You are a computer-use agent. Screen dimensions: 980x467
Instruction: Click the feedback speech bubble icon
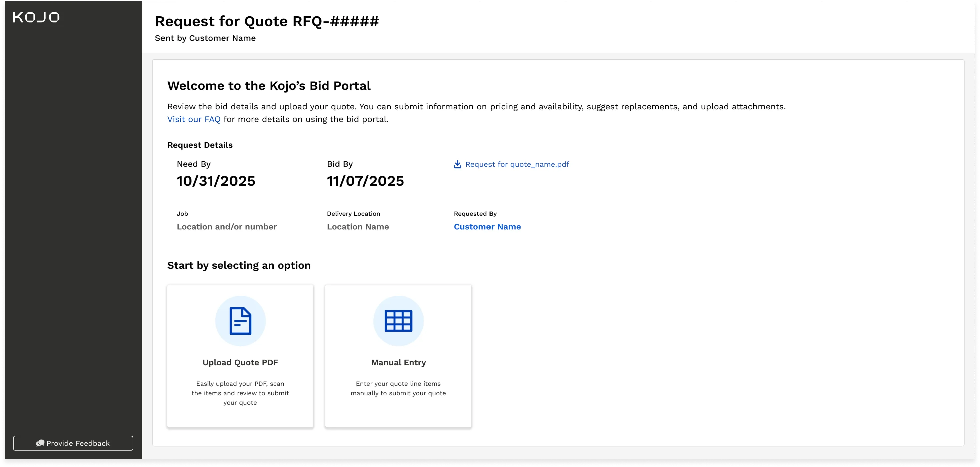(x=40, y=443)
